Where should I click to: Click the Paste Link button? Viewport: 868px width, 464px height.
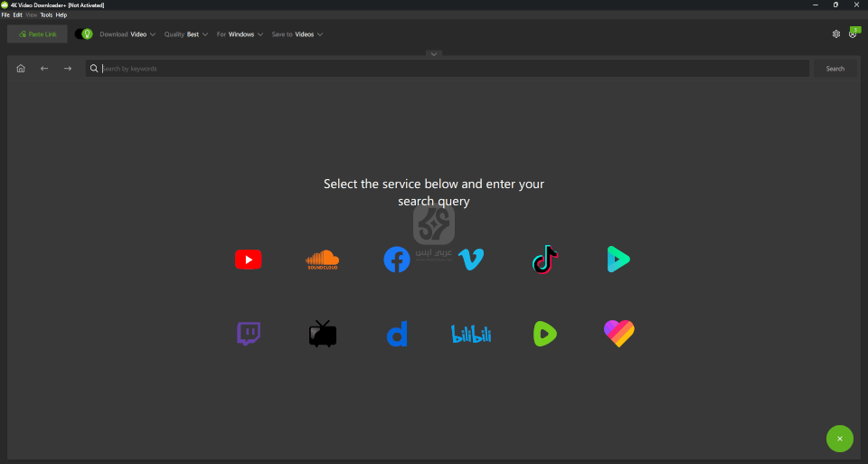pyautogui.click(x=38, y=34)
